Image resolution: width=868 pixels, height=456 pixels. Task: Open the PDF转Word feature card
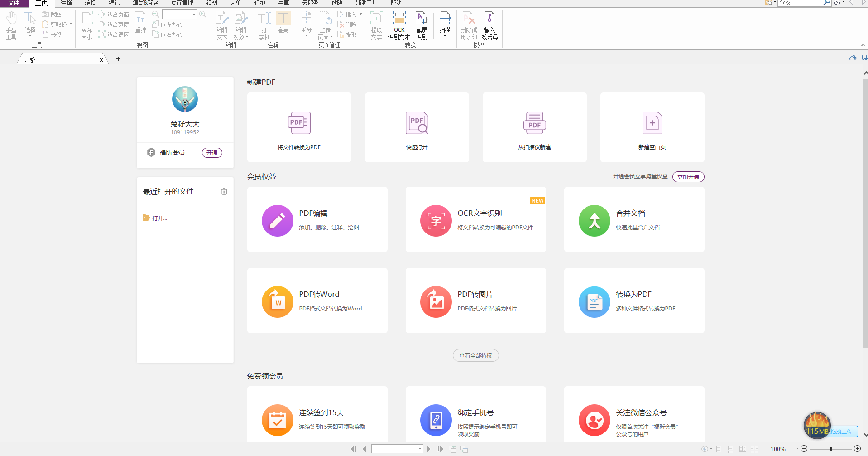click(317, 301)
